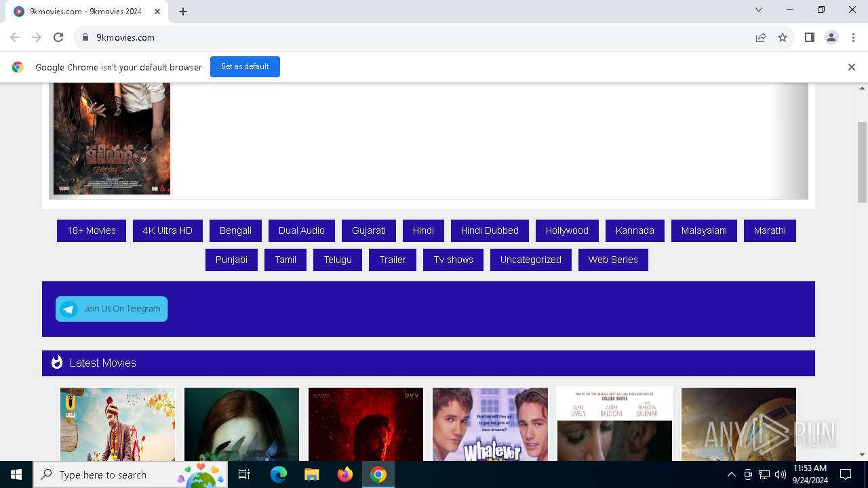
Task: Open the Kannada category
Action: [635, 230]
